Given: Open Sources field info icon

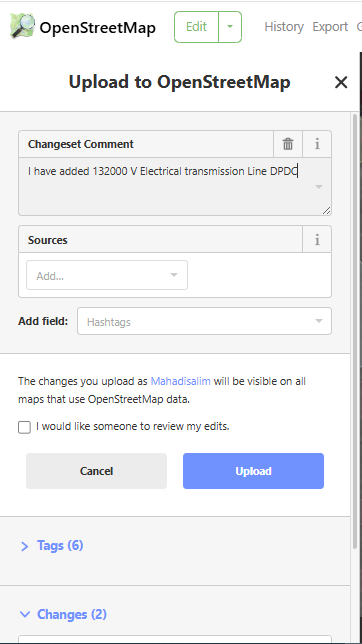Looking at the screenshot, I should coord(317,239).
